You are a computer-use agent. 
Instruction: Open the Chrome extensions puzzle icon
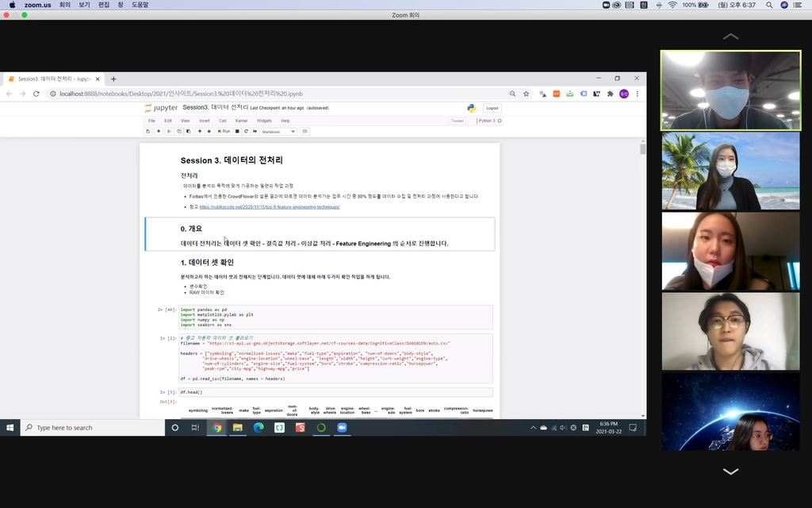[610, 94]
